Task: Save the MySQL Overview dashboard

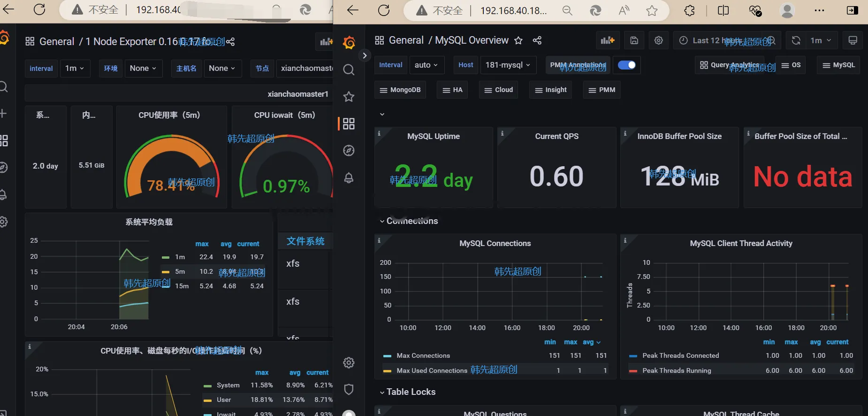Action: click(x=634, y=40)
